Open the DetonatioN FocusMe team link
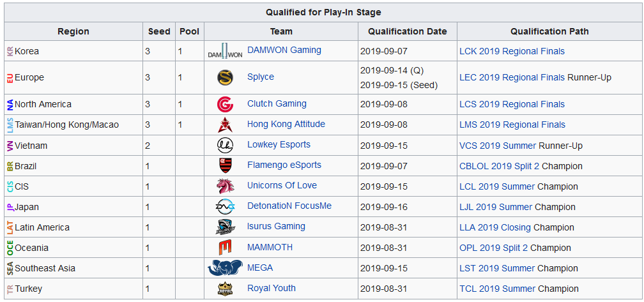The width and height of the screenshot is (644, 302). pos(289,206)
